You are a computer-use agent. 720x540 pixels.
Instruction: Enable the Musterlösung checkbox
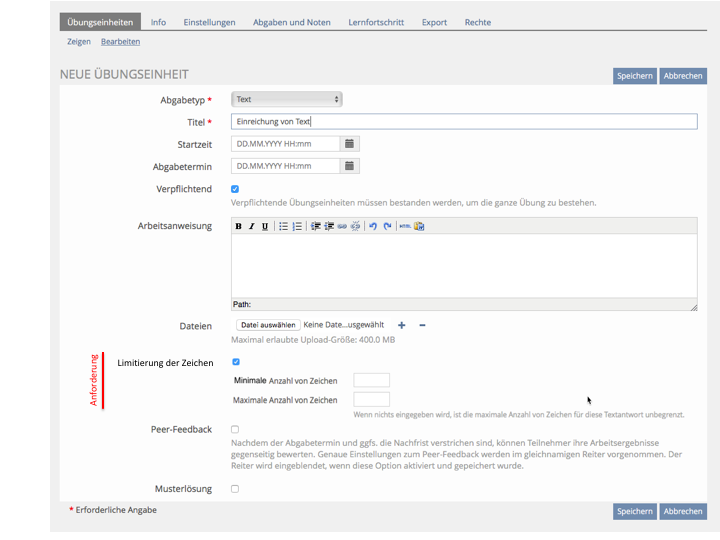click(x=235, y=489)
